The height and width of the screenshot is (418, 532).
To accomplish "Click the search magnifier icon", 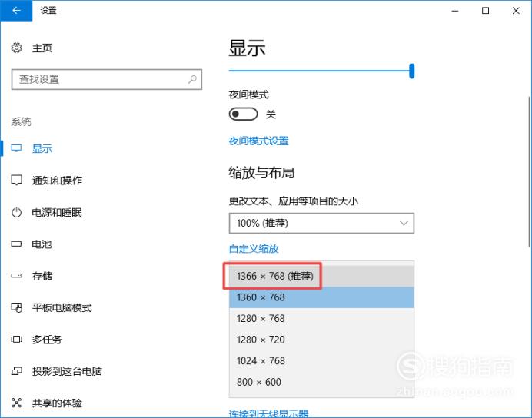I will point(192,79).
